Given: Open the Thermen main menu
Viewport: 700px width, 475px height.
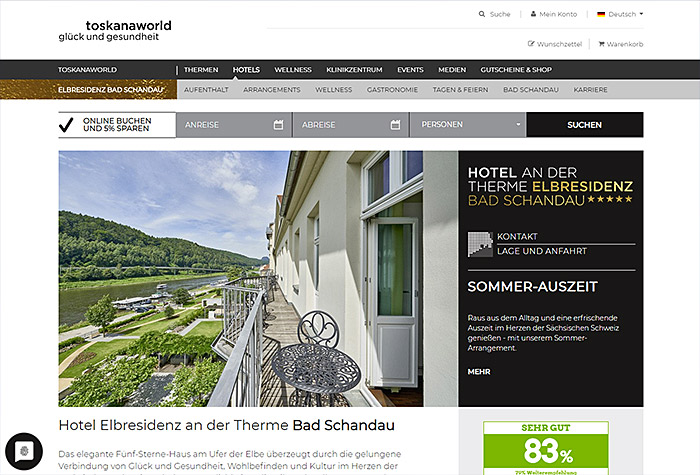Looking at the screenshot, I should [x=201, y=70].
